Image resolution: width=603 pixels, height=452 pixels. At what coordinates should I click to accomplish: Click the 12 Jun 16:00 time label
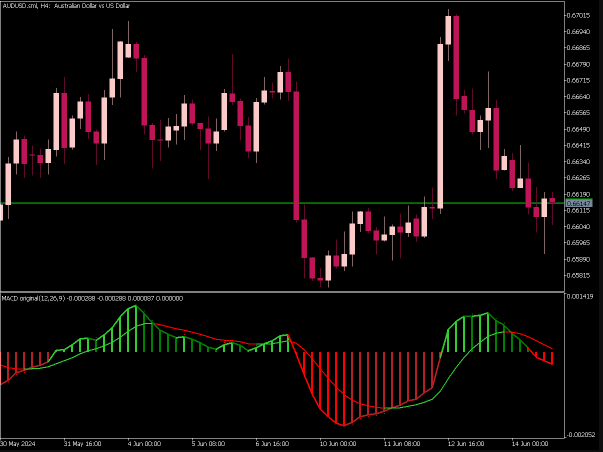466,444
